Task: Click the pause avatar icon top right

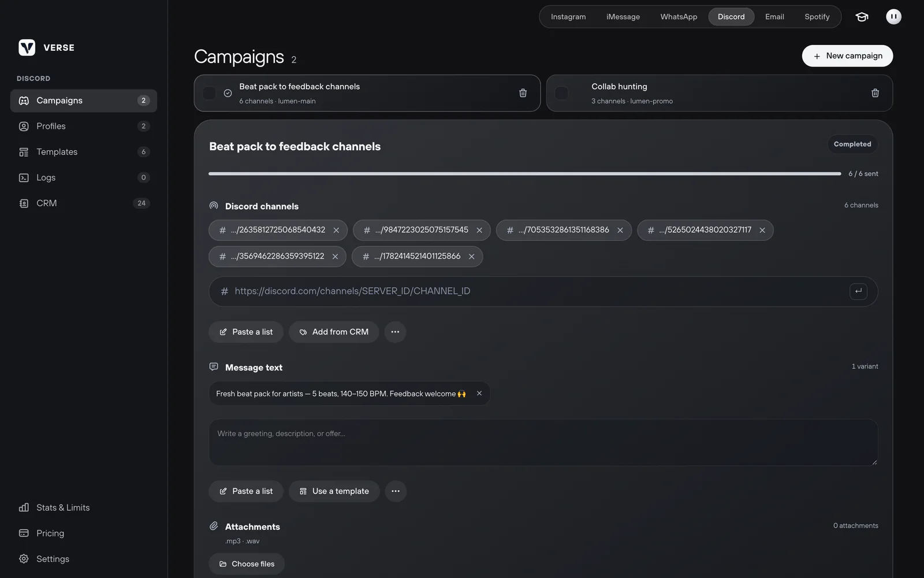Action: (893, 17)
